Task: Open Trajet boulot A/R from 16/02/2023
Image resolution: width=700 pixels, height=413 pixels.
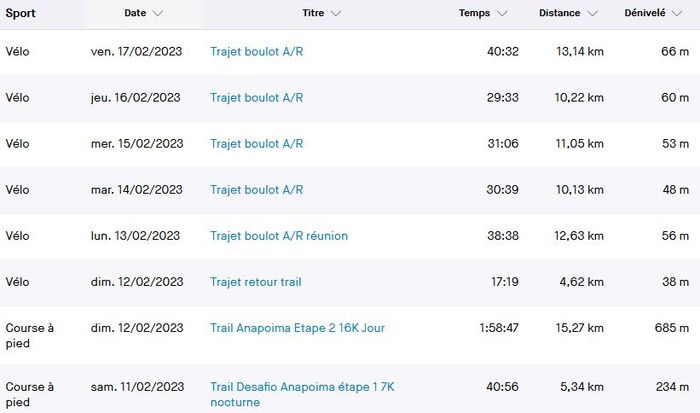Action: pos(256,98)
